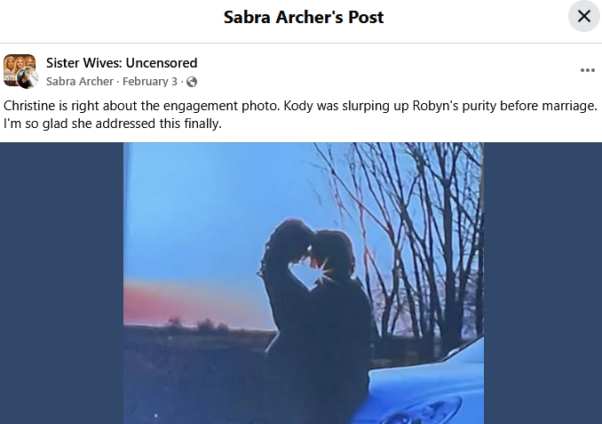The width and height of the screenshot is (602, 424).
Task: Click Sabra Archer's small profile picture
Action: [28, 78]
